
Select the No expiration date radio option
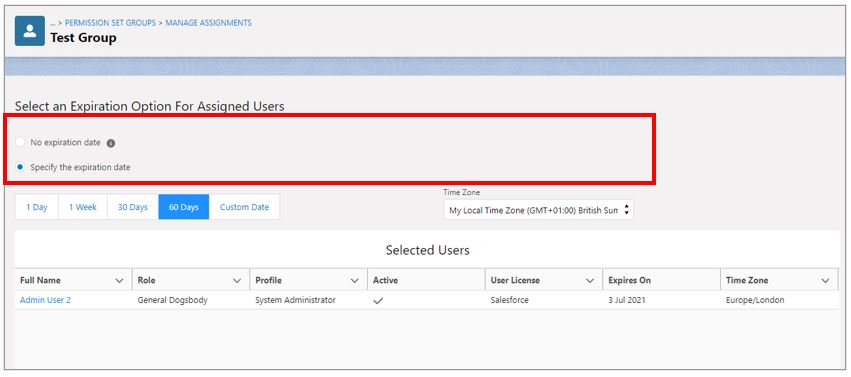pos(20,143)
